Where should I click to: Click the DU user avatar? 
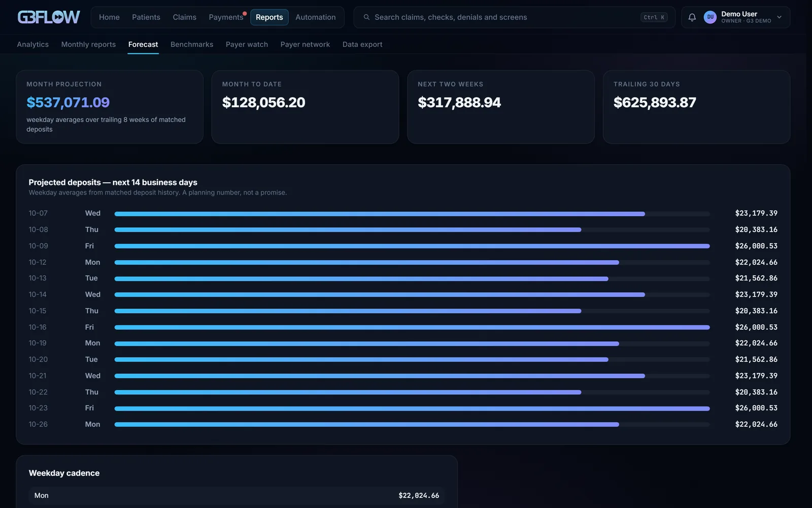point(710,17)
